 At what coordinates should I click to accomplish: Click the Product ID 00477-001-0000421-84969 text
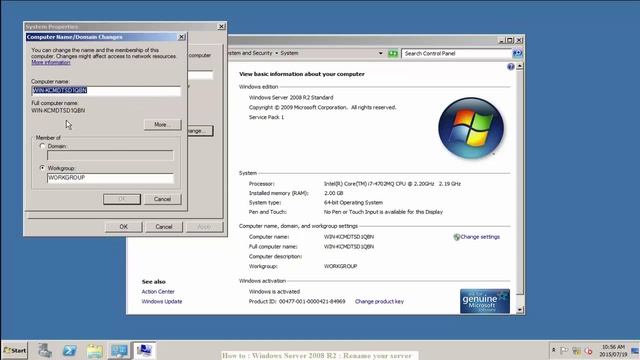point(297,302)
